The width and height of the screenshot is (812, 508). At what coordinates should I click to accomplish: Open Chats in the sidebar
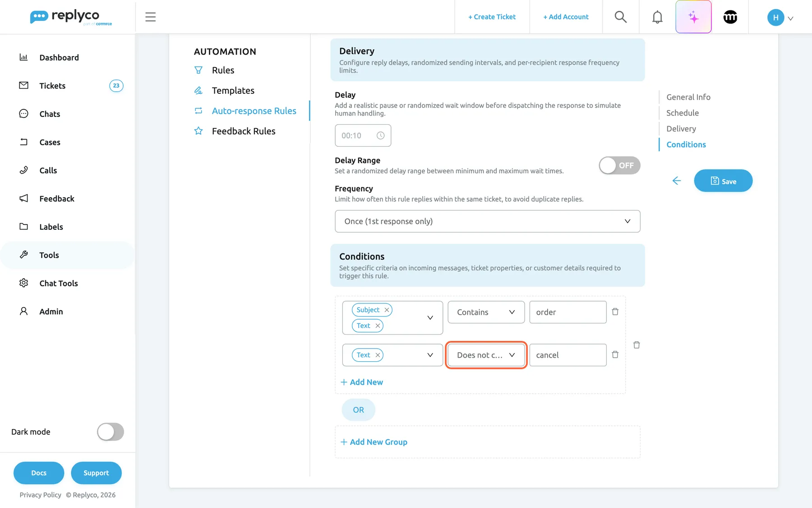50,114
